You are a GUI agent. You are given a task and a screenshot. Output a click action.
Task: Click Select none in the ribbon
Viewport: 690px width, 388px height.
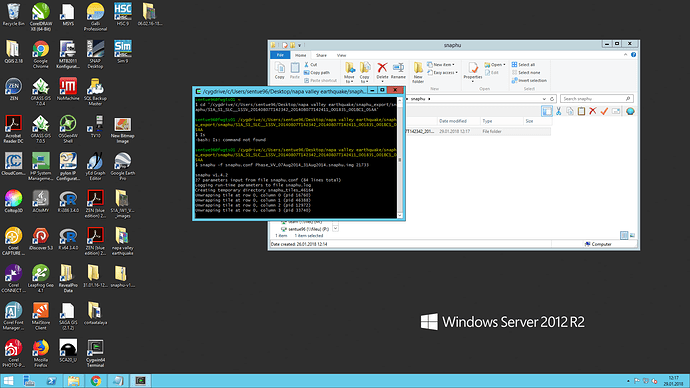tap(526, 73)
